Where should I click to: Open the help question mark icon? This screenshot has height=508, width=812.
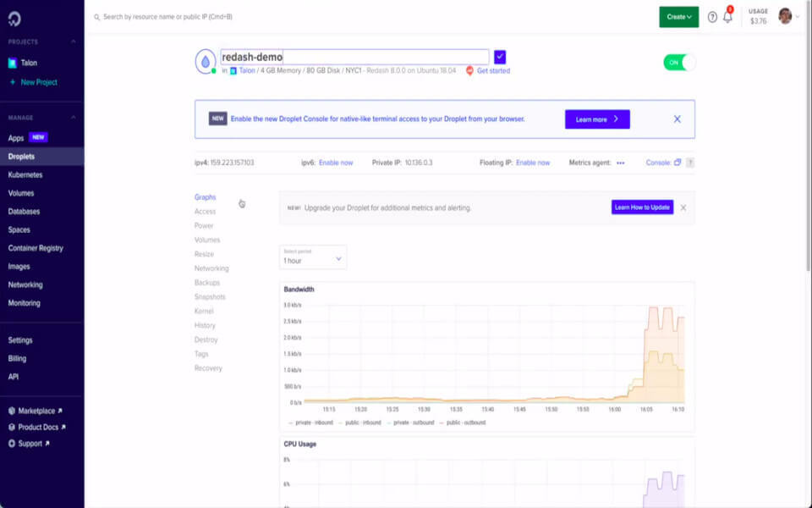click(712, 17)
